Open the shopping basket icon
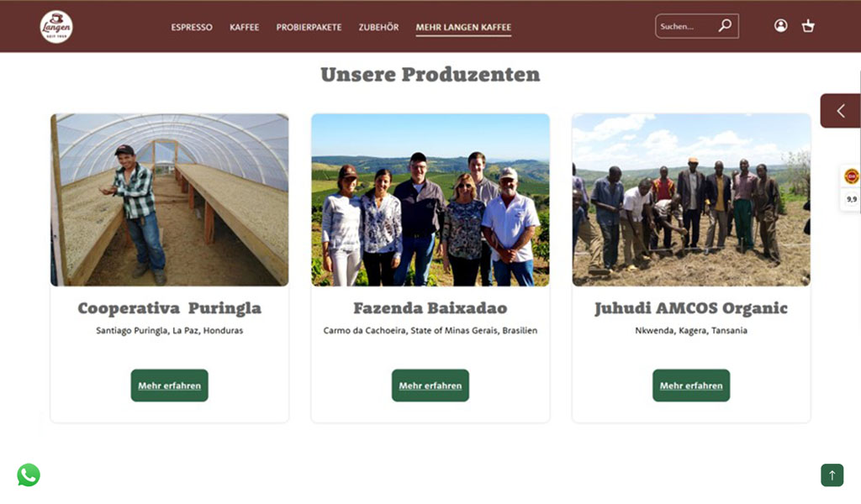861x504 pixels. (808, 26)
